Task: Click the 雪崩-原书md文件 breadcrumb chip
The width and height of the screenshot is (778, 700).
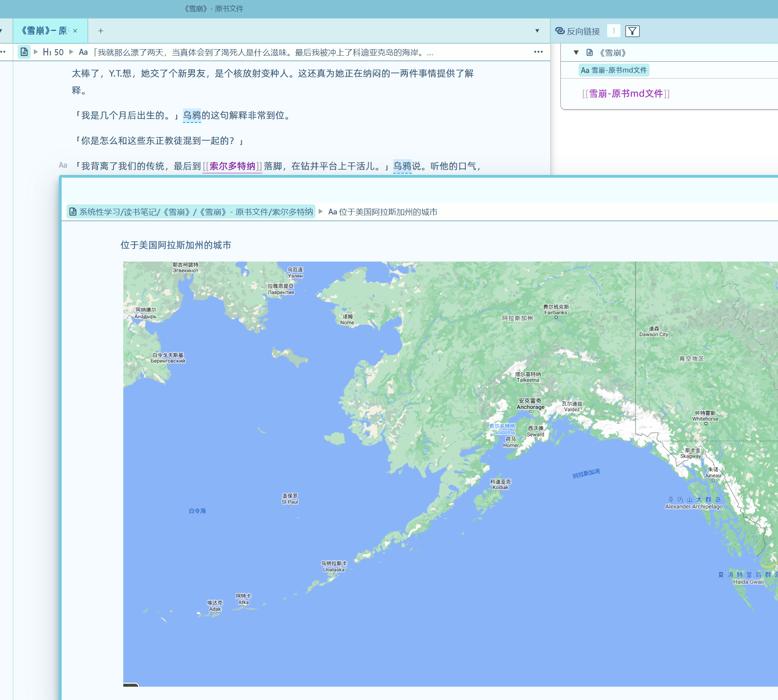Action: point(614,70)
